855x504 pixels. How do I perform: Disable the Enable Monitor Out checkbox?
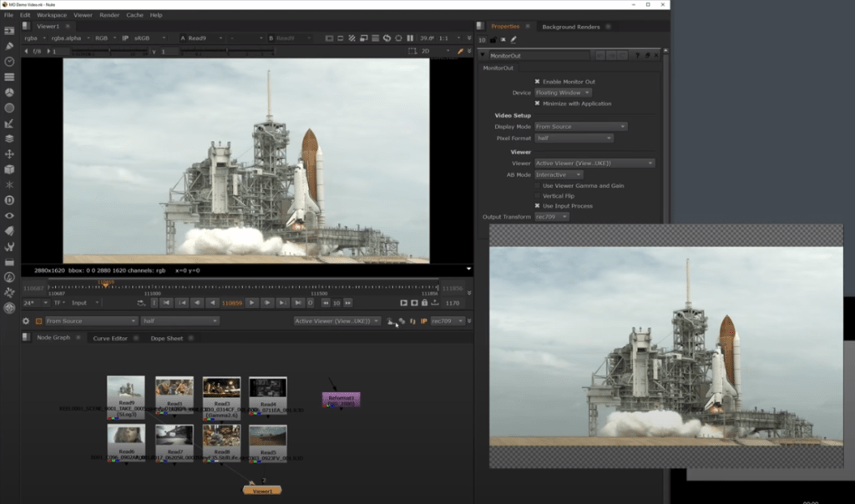(x=537, y=82)
